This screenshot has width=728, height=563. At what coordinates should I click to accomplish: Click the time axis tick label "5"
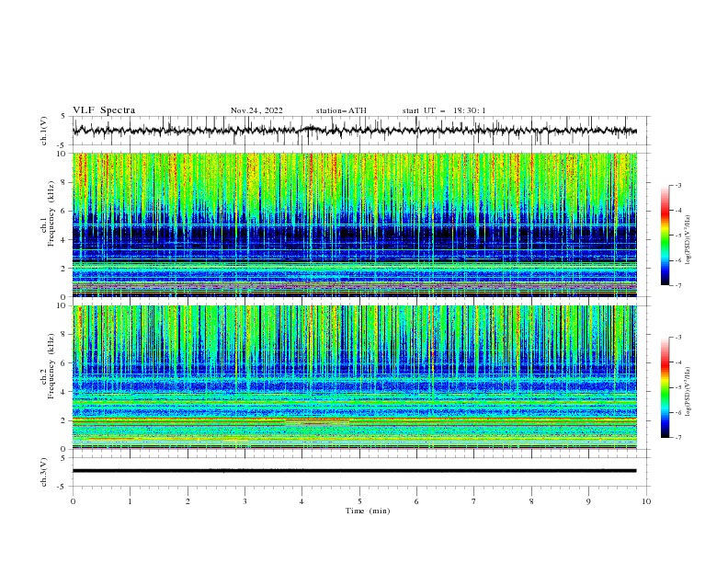pyautogui.click(x=359, y=501)
